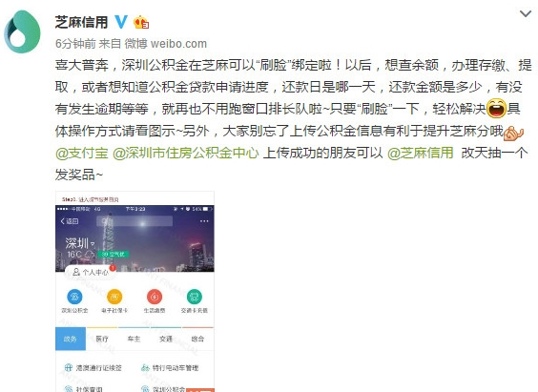Tap the red 生活缴费 circle icon
Viewport: 538px width, 392px height.
tap(155, 297)
